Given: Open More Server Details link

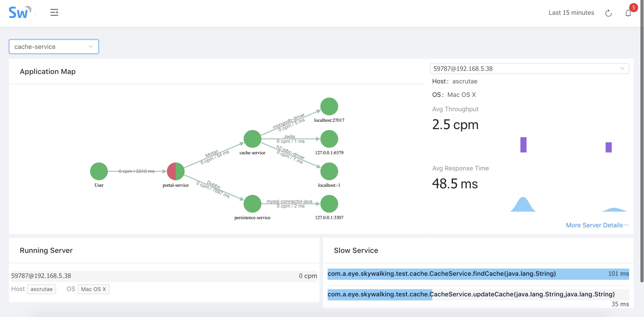Looking at the screenshot, I should (597, 225).
